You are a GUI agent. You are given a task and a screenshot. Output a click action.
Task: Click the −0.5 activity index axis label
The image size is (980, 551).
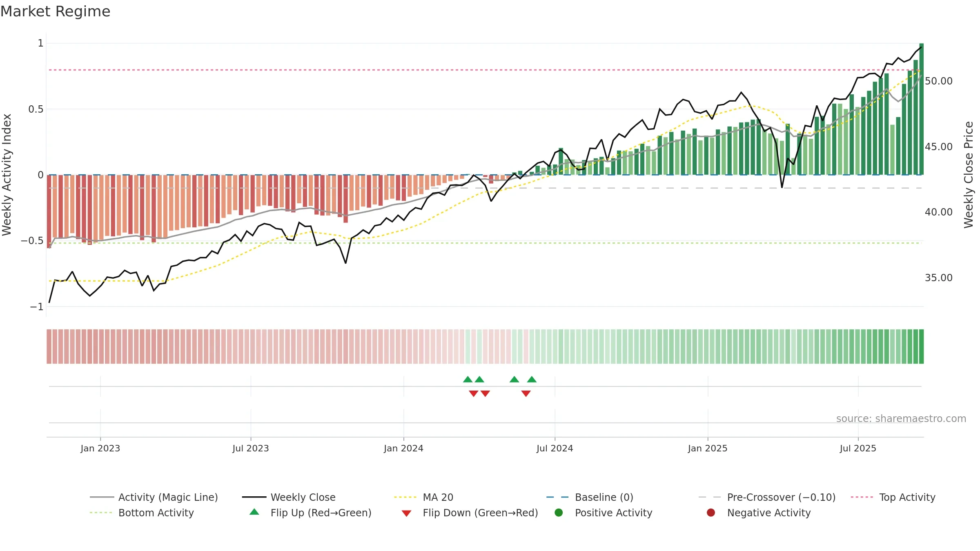(32, 241)
